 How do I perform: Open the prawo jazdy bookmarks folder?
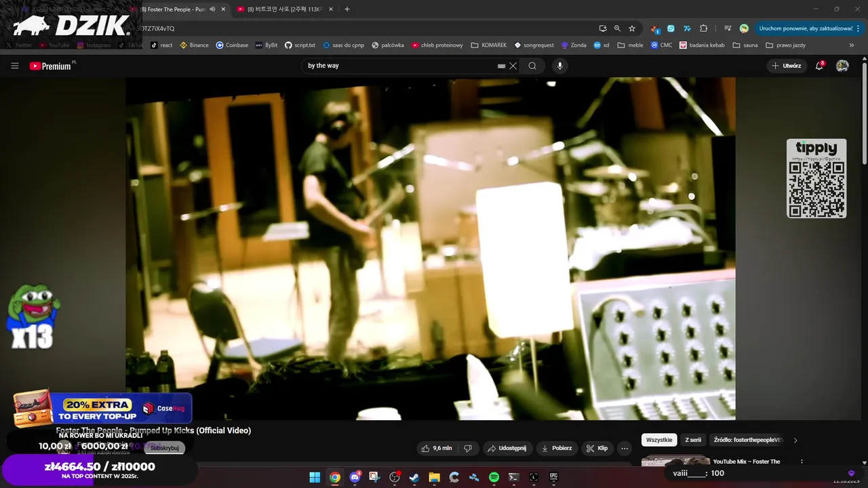tap(785, 45)
